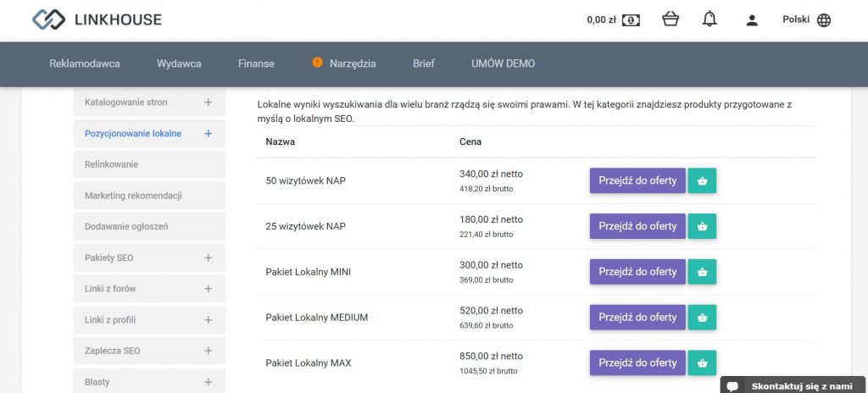
Task: Expand Katalogowanie stron category
Action: [209, 102]
